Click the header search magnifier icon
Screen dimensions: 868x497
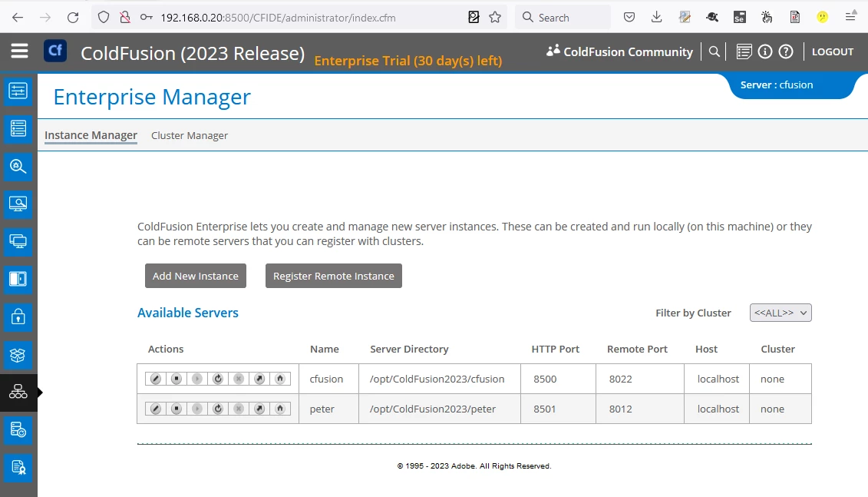(714, 51)
